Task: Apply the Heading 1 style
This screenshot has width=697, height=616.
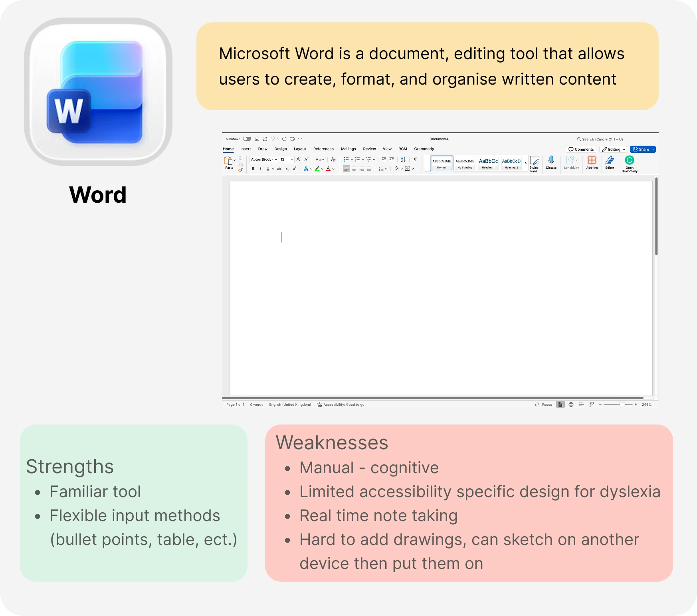Action: click(488, 163)
